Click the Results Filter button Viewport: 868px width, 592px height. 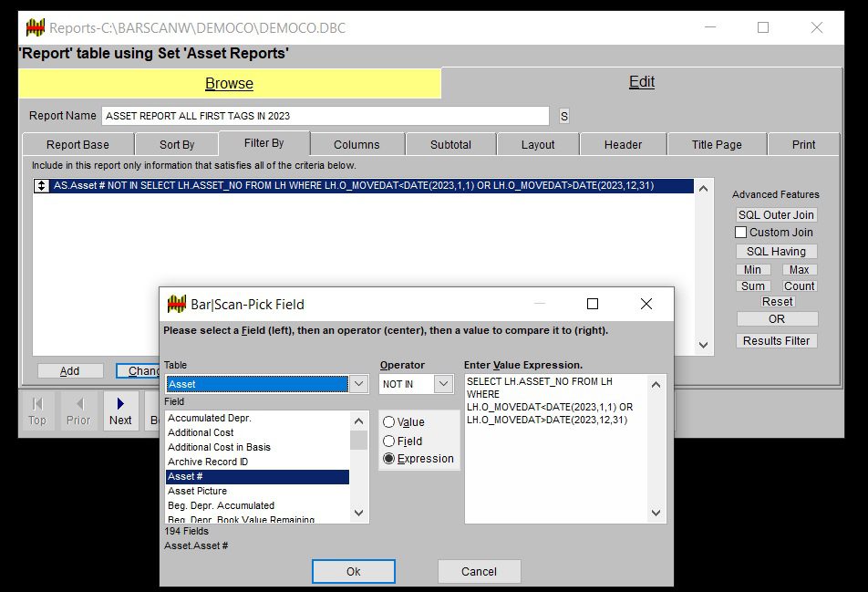(x=776, y=340)
